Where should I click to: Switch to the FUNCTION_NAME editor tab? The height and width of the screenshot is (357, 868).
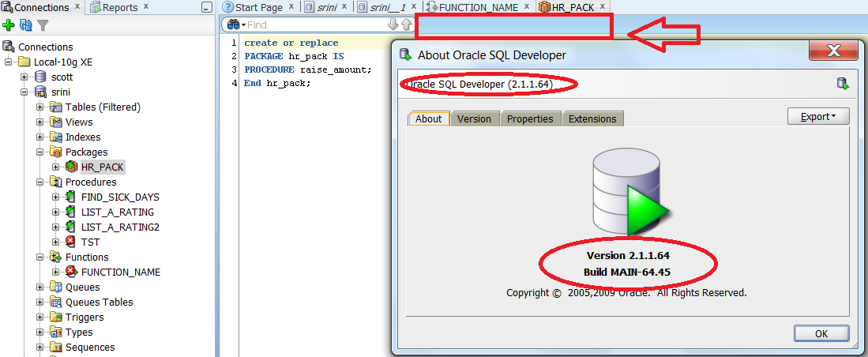pyautogui.click(x=479, y=7)
